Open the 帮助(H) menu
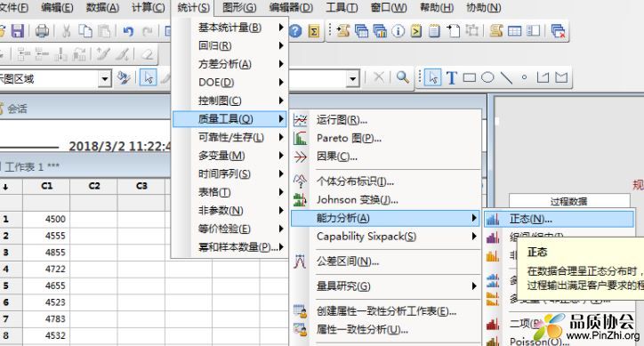The width and height of the screenshot is (644, 346). pos(437,8)
